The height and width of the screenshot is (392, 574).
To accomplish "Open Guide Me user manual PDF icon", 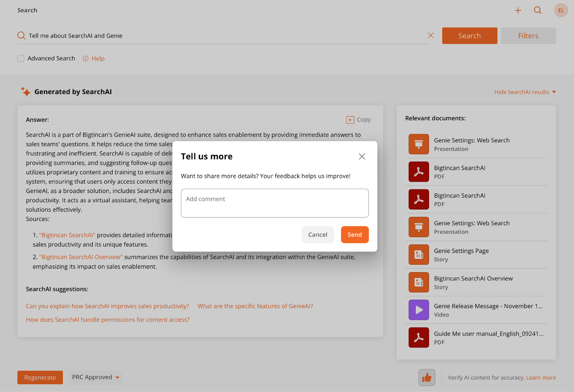I will click(419, 337).
